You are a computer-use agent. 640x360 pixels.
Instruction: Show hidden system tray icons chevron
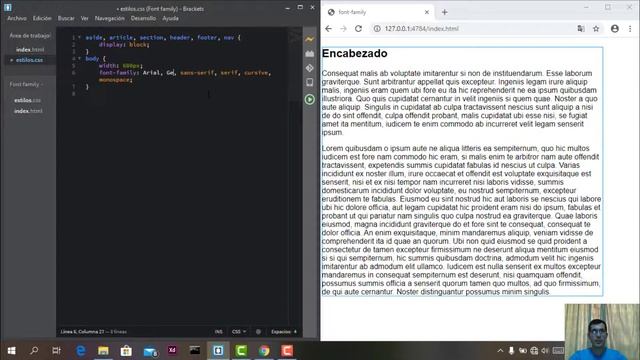(x=500, y=351)
